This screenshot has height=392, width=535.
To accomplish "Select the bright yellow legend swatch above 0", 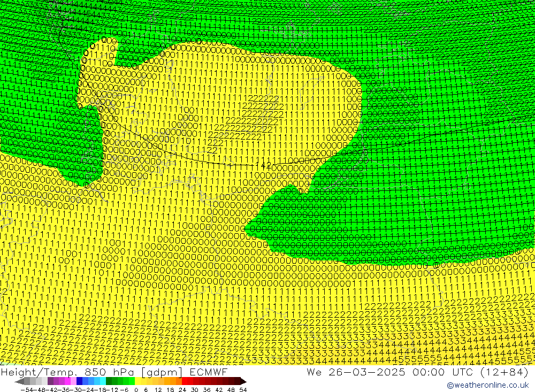I will coord(138,381).
